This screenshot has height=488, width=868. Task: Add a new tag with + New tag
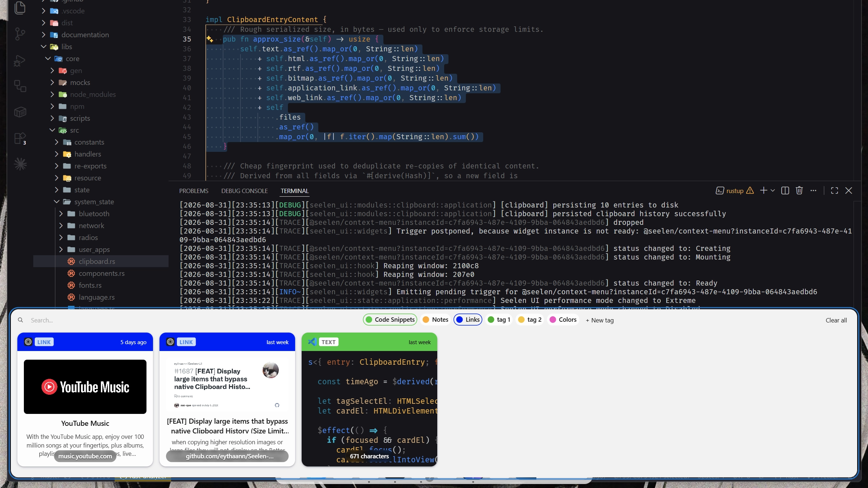(x=600, y=320)
